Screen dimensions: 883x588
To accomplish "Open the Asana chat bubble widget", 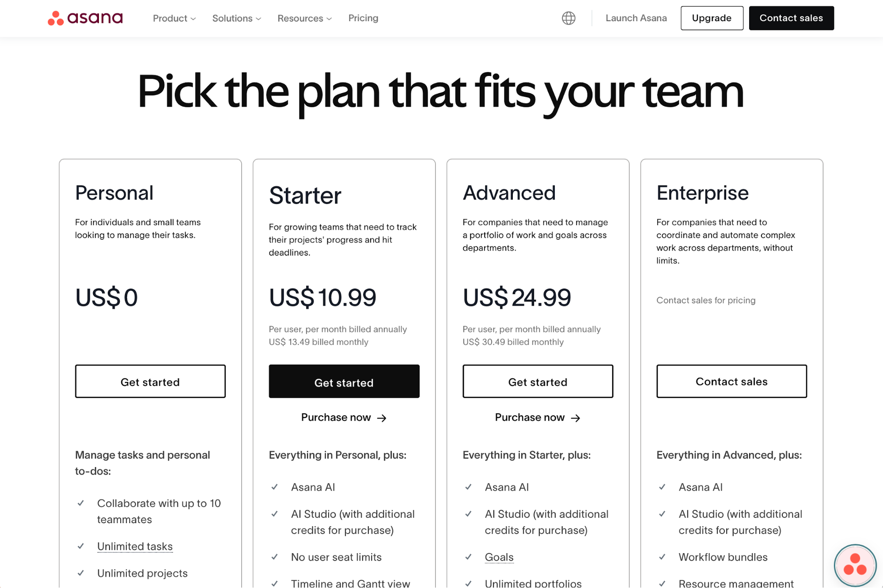I will [855, 565].
